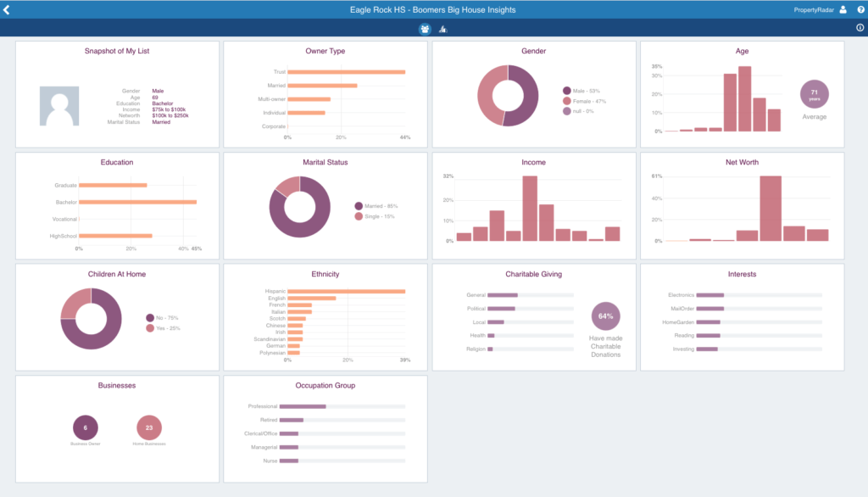Click the HomeGarden interest progress bar
The height and width of the screenshot is (497, 868).
coord(759,322)
